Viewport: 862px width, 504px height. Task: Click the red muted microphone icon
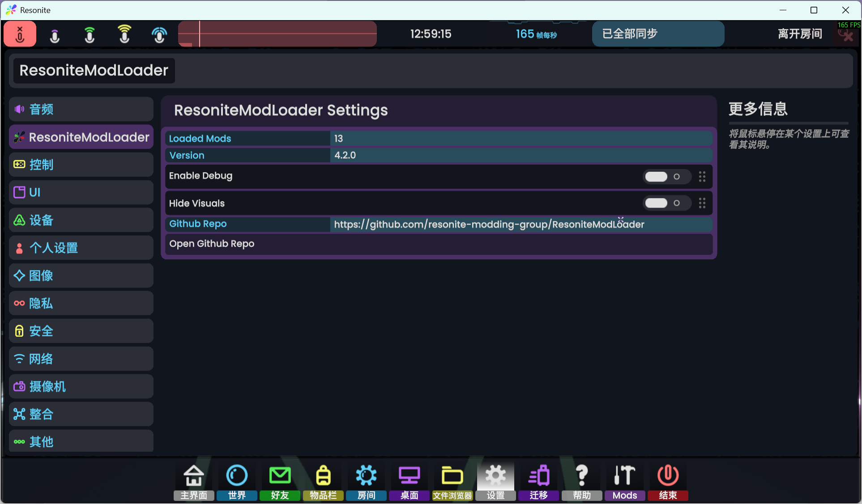pyautogui.click(x=20, y=34)
